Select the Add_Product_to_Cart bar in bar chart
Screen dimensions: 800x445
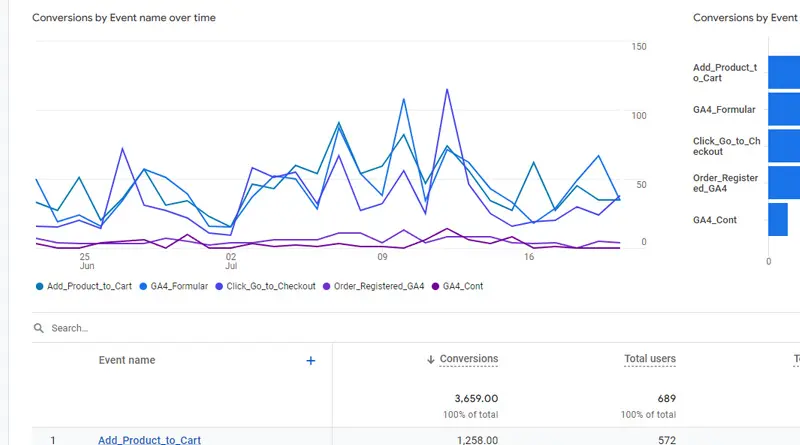tap(784, 72)
